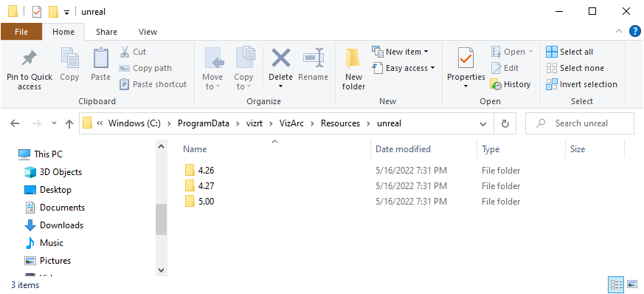This screenshot has width=644, height=294.
Task: Open 3D Objects in navigation pane
Action: 53,172
